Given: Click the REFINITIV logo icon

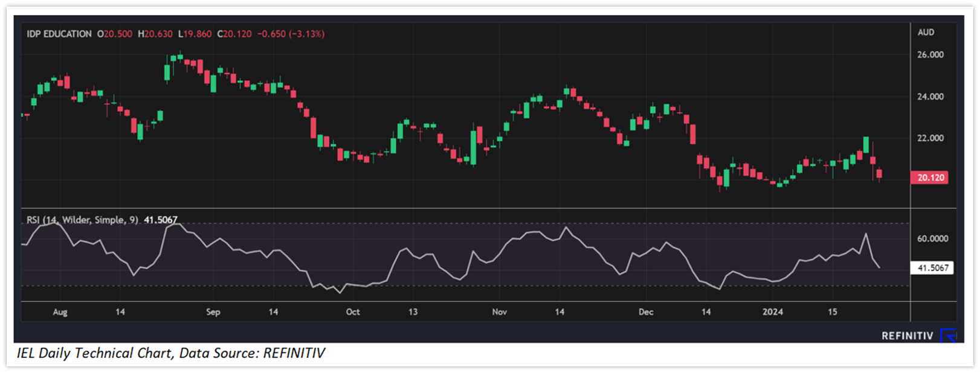Looking at the screenshot, I should 948,335.
